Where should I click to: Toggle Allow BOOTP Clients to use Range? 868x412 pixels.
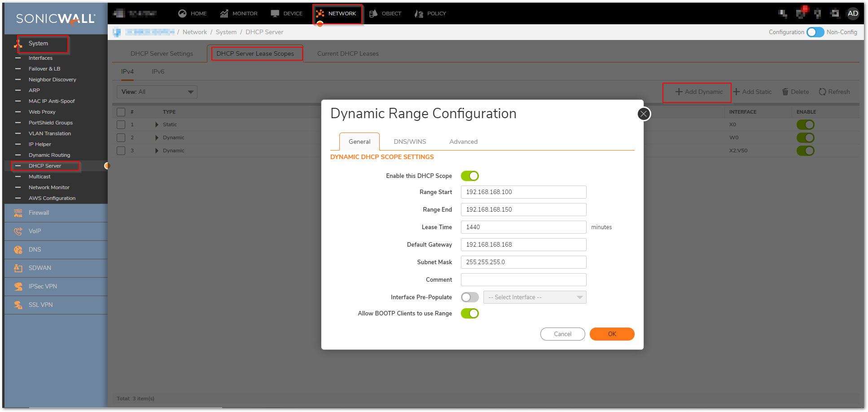coord(469,314)
